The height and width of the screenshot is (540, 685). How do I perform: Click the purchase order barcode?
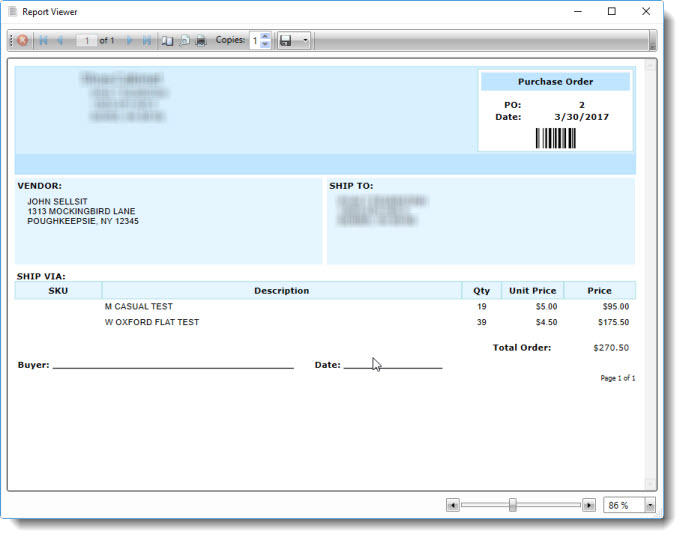[x=556, y=138]
